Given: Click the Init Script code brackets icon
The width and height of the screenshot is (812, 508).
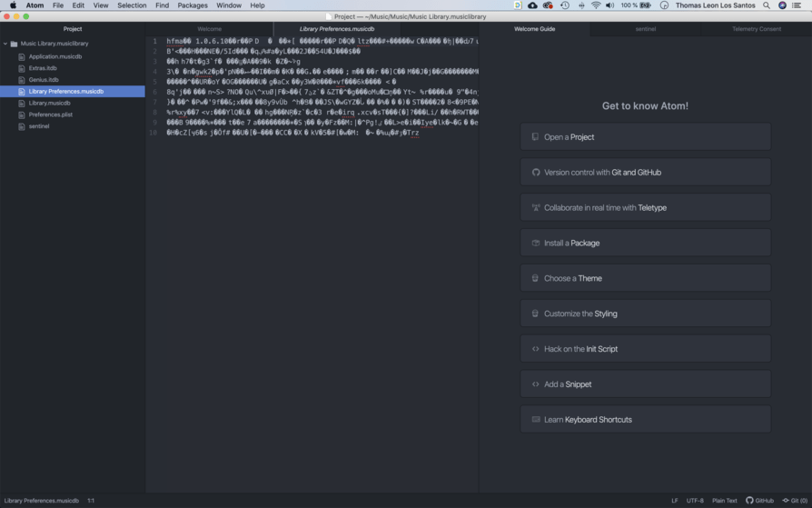Looking at the screenshot, I should (x=536, y=349).
